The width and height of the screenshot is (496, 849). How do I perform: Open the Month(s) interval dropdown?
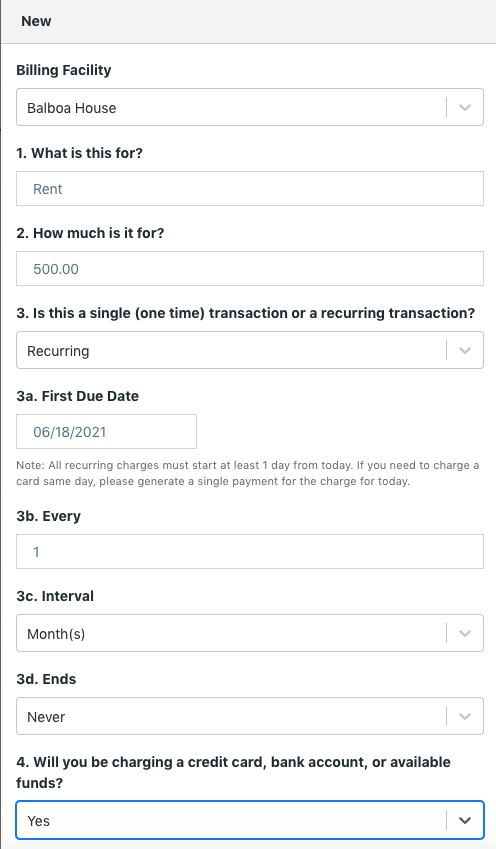[x=250, y=633]
